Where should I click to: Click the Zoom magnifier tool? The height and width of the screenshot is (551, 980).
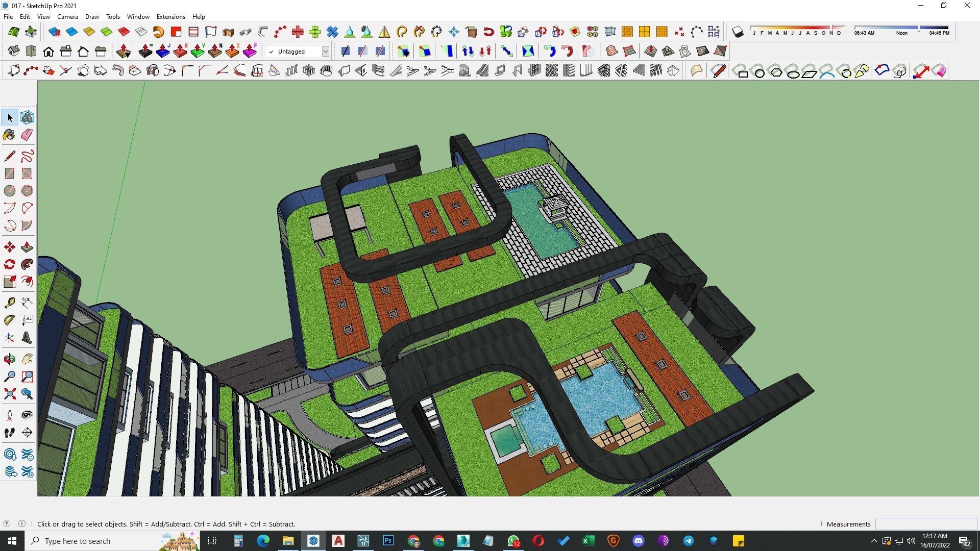(10, 377)
